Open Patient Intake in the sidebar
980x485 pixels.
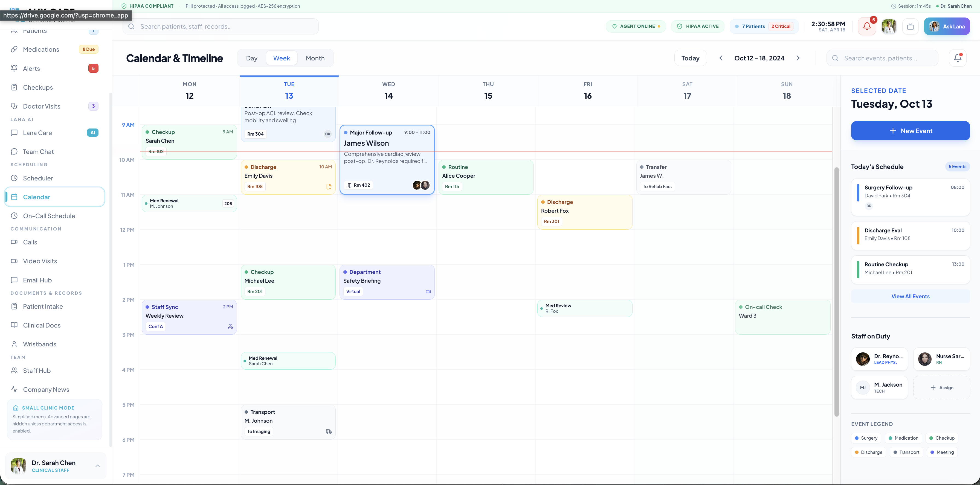(55, 306)
